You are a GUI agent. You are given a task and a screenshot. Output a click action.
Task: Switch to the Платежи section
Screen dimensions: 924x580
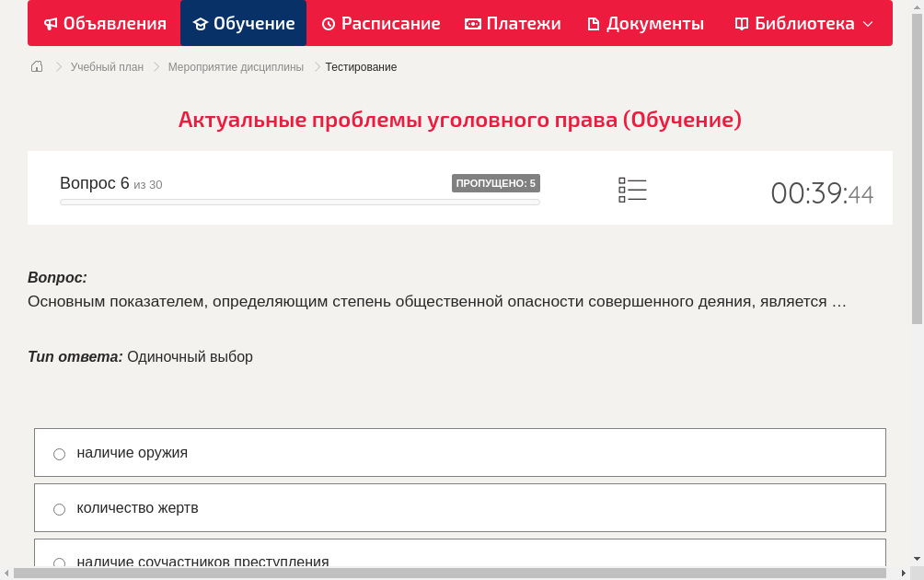click(513, 23)
